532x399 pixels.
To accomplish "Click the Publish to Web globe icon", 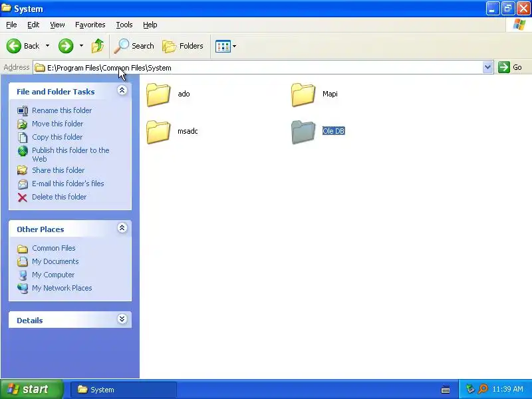I will point(23,151).
